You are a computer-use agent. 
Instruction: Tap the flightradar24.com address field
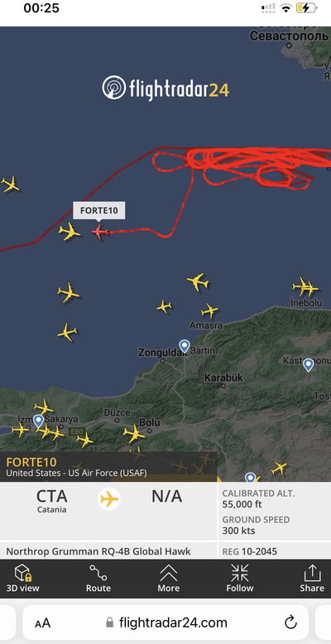coord(165,622)
